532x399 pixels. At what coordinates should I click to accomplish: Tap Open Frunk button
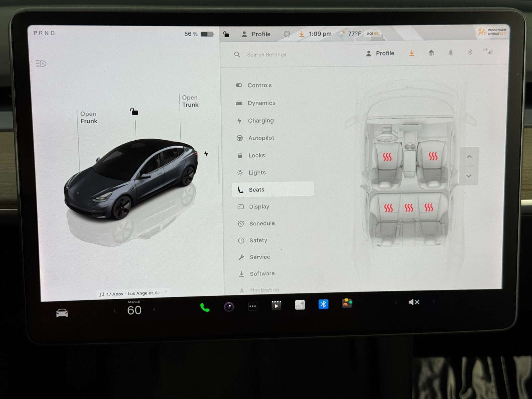click(x=88, y=117)
